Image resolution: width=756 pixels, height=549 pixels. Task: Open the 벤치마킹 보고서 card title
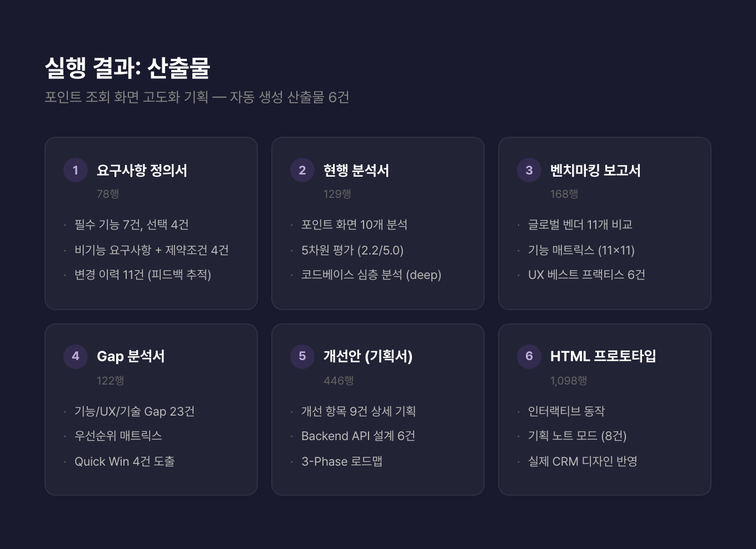(x=595, y=170)
